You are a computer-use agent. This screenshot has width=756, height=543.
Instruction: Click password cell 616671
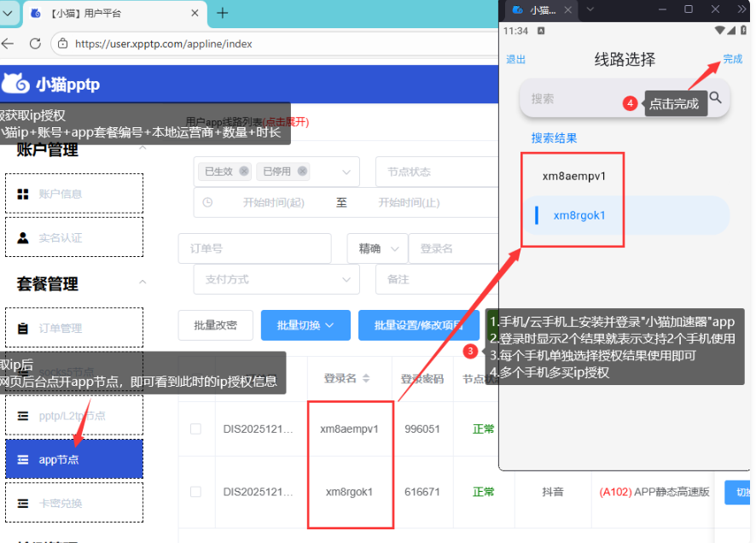tap(422, 492)
